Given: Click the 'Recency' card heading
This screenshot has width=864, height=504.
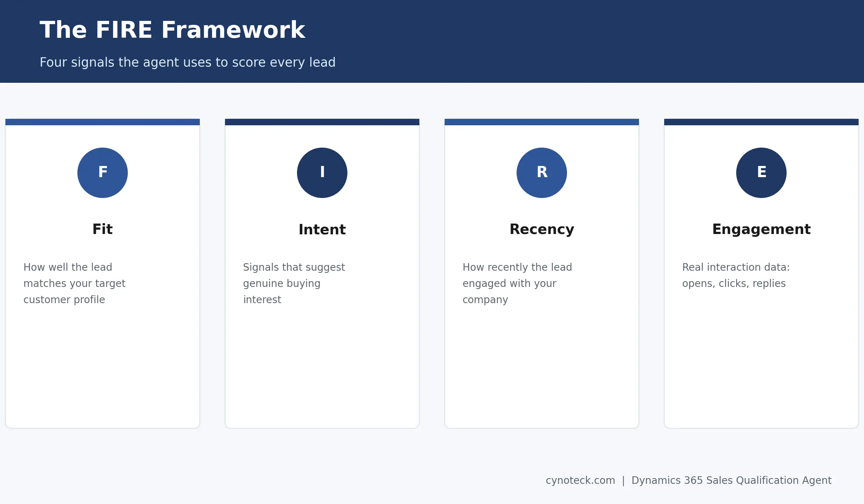Looking at the screenshot, I should click(x=542, y=230).
